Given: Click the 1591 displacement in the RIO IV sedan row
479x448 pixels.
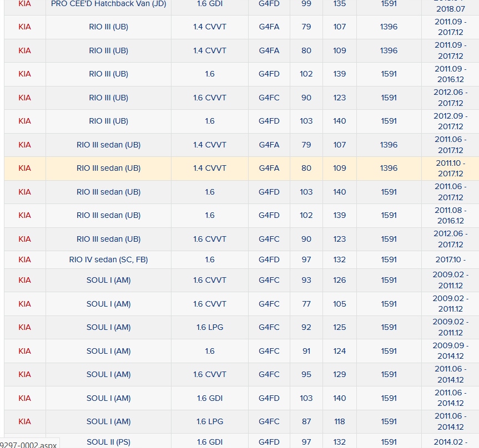Looking at the screenshot, I should click(x=389, y=259).
